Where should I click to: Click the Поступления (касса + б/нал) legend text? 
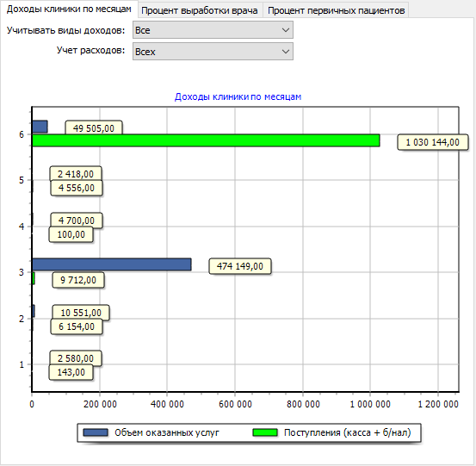coord(347,432)
